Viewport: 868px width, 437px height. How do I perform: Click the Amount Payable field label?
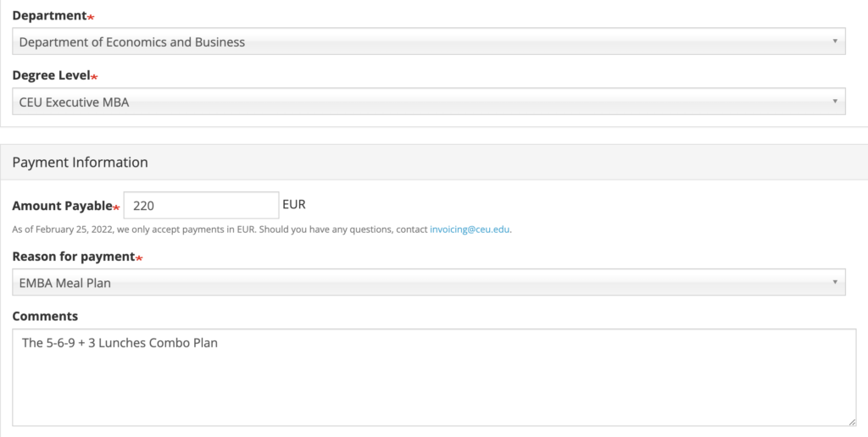(62, 206)
